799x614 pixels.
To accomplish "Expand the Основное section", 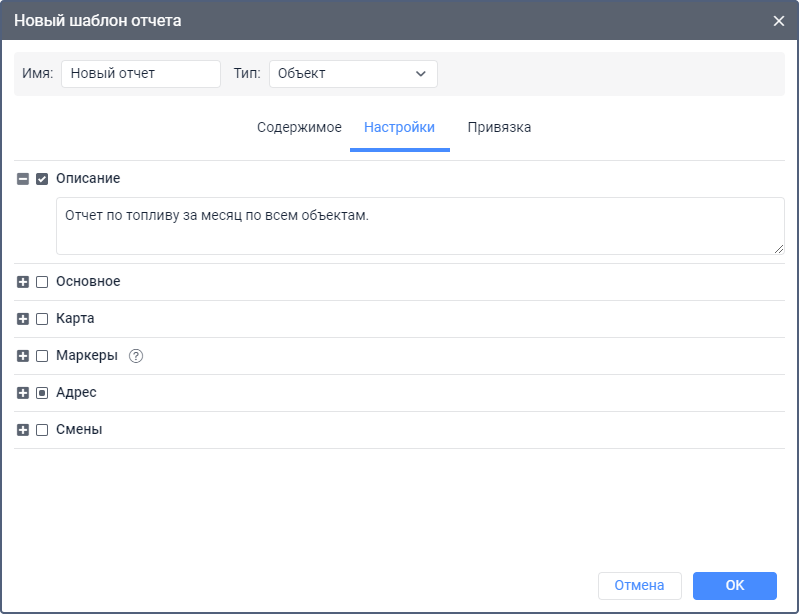I will pos(23,282).
